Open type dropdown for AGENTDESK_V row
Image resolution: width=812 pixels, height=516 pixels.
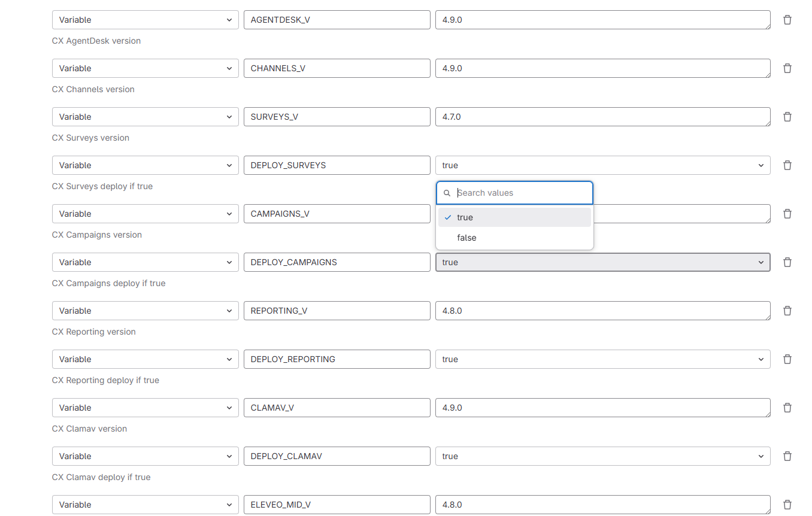145,20
